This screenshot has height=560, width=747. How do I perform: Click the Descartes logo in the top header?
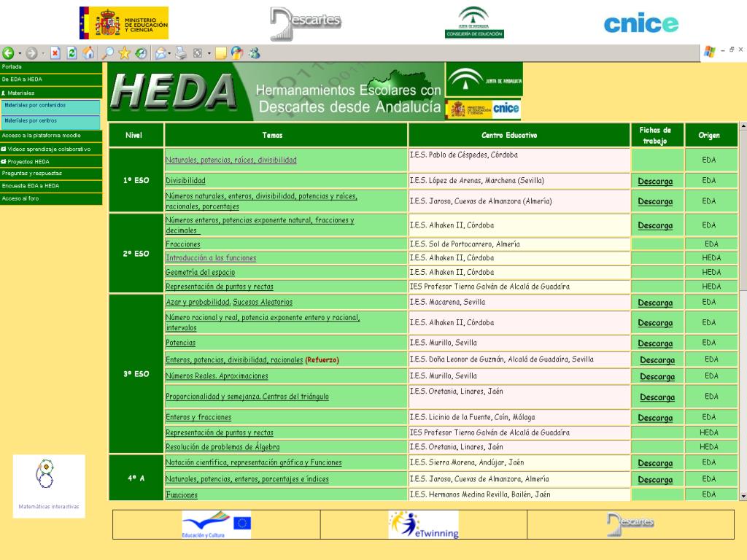point(306,23)
